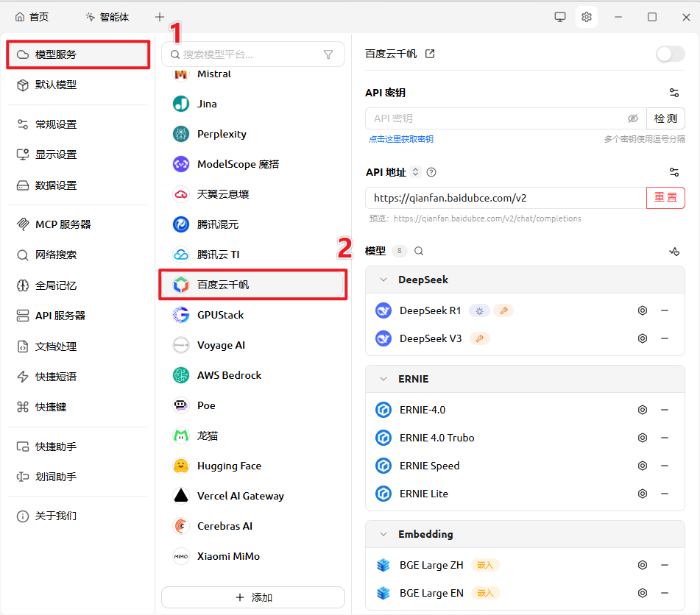The width and height of the screenshot is (700, 615).
Task: Remove ERNIE Speed model with minus icon
Action: click(665, 466)
